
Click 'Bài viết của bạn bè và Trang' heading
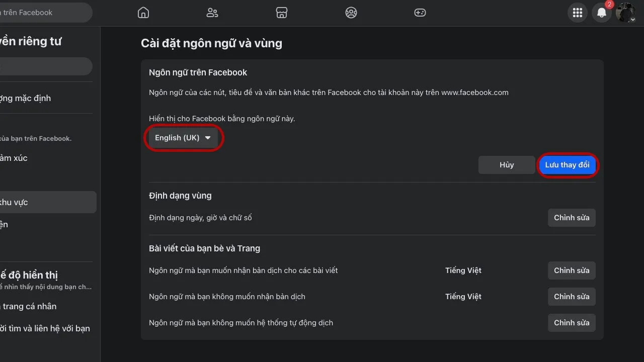pos(204,248)
